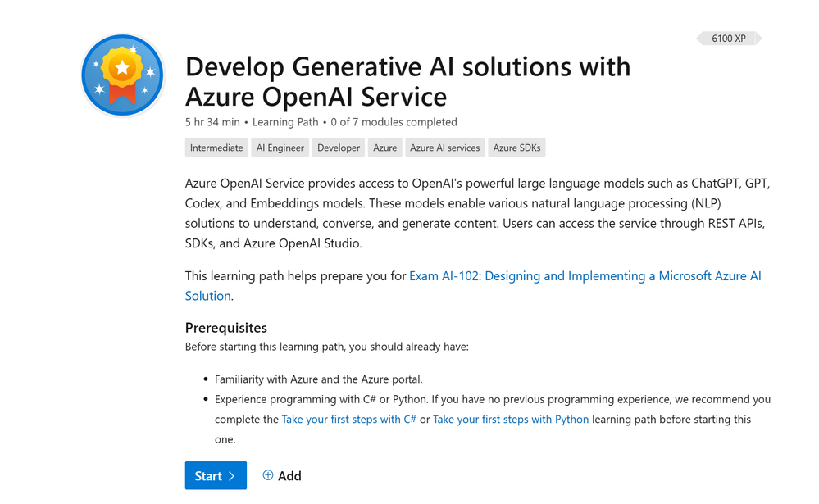This screenshot has width=819, height=504.
Task: Select the Intermediate level tag
Action: click(x=216, y=148)
